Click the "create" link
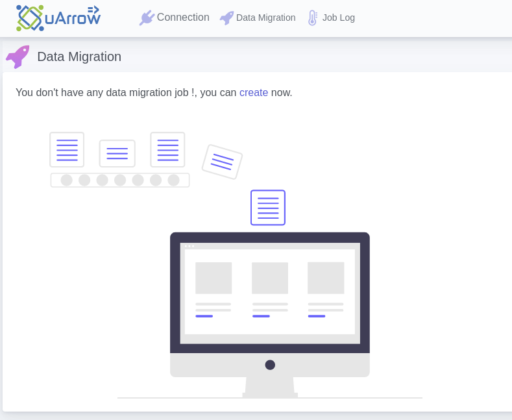This screenshot has width=512, height=420. (254, 92)
